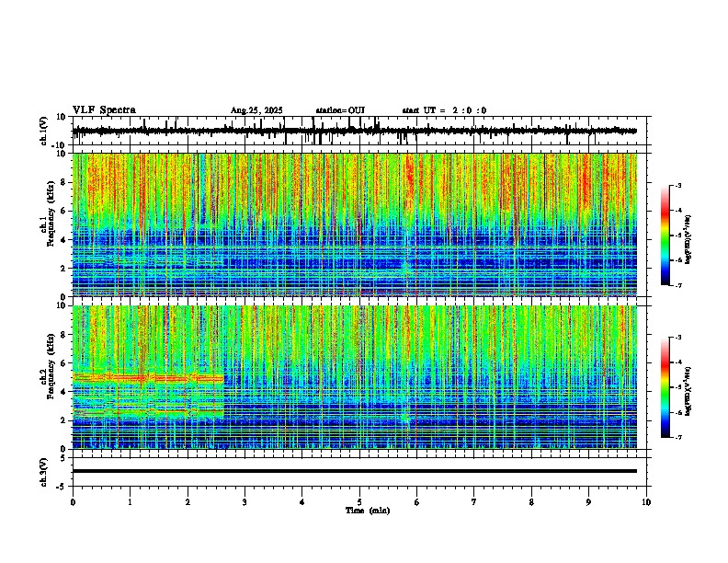Click the ch.2 spectrogram panel
Image resolution: width=728 pixels, height=563 pixels.
[x=355, y=377]
